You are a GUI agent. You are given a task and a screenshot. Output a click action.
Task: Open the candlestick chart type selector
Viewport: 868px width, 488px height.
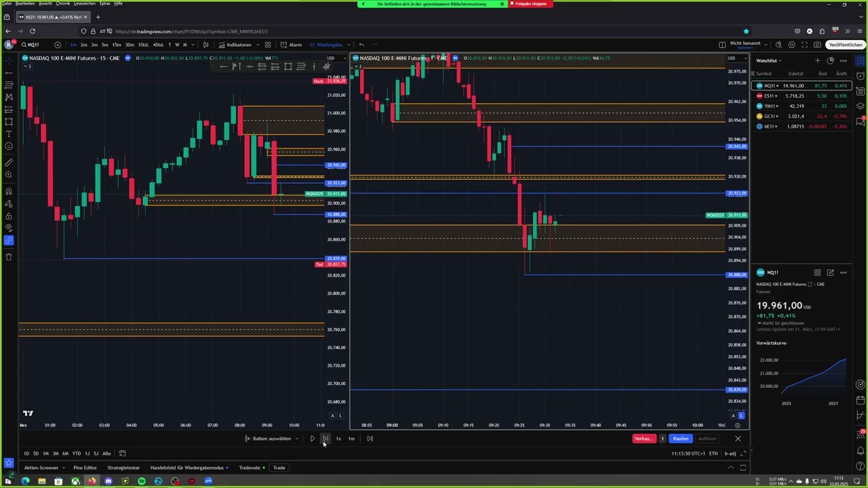(x=206, y=45)
